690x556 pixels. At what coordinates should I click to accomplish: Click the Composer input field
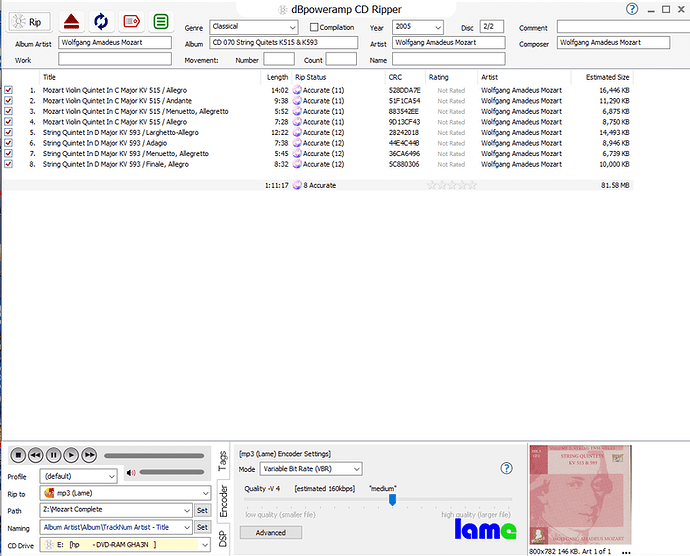point(613,43)
